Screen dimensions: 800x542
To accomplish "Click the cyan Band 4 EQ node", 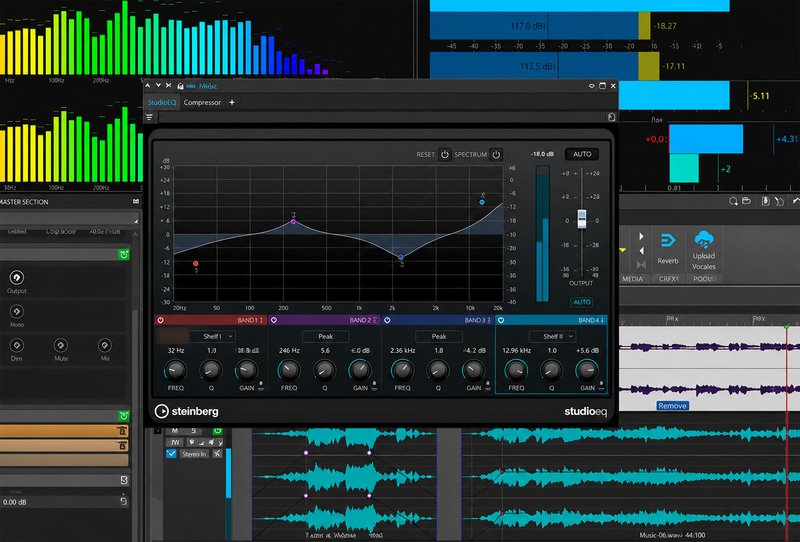I will [x=482, y=203].
